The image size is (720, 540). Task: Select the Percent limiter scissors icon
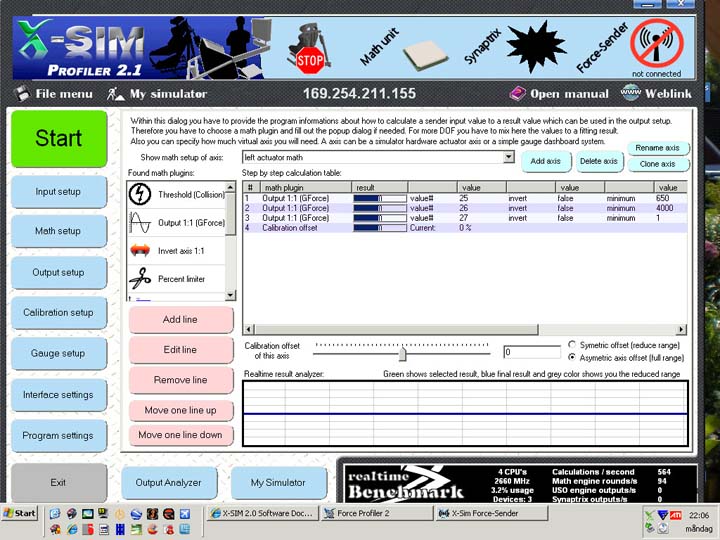[140, 278]
